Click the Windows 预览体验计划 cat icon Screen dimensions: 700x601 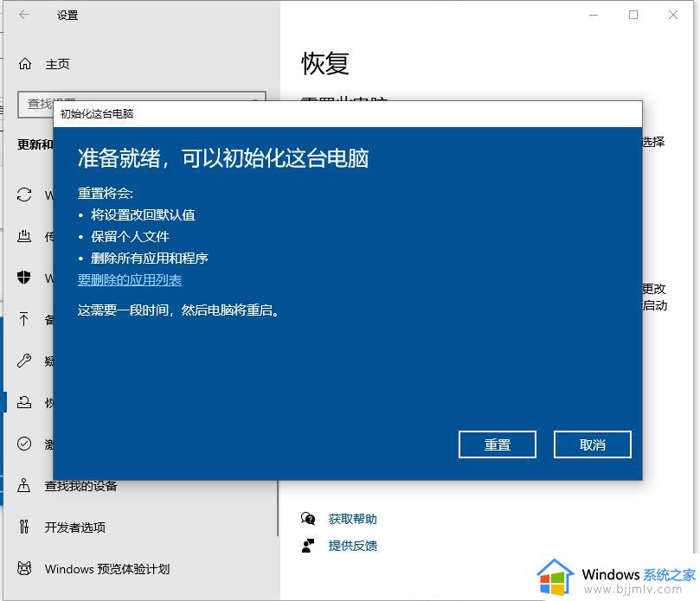coord(24,568)
